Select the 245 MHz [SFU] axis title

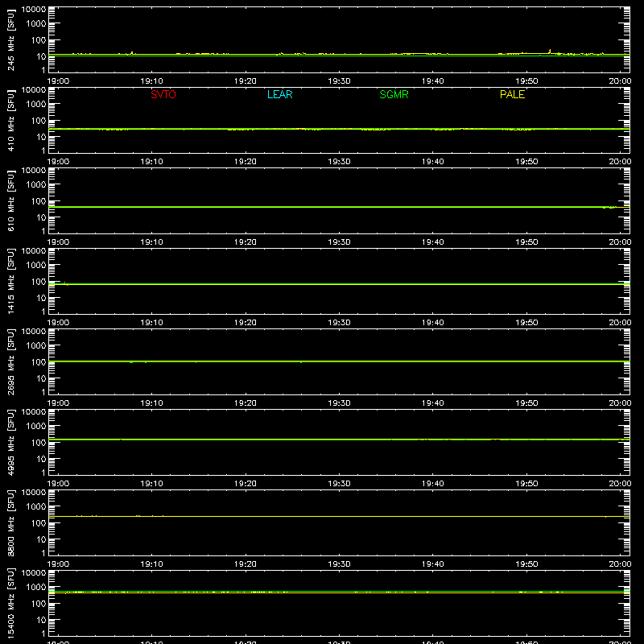[x=10, y=39]
